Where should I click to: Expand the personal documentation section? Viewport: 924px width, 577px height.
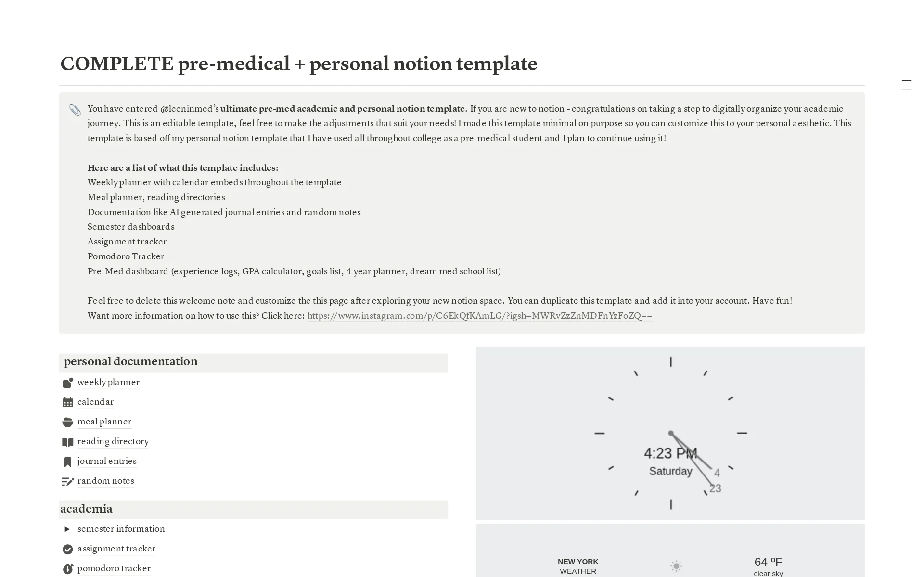coord(131,361)
